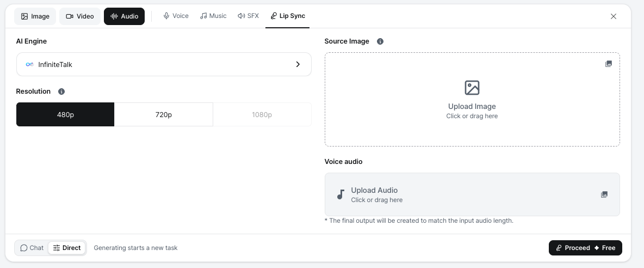
Task: Click the 'Source Image' label
Action: tap(346, 41)
